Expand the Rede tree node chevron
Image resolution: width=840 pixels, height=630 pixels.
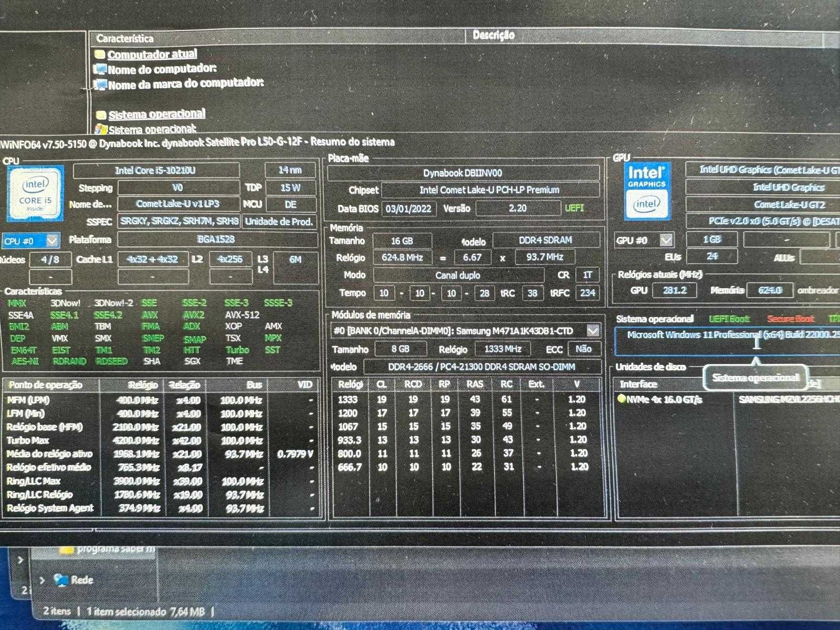(x=42, y=580)
